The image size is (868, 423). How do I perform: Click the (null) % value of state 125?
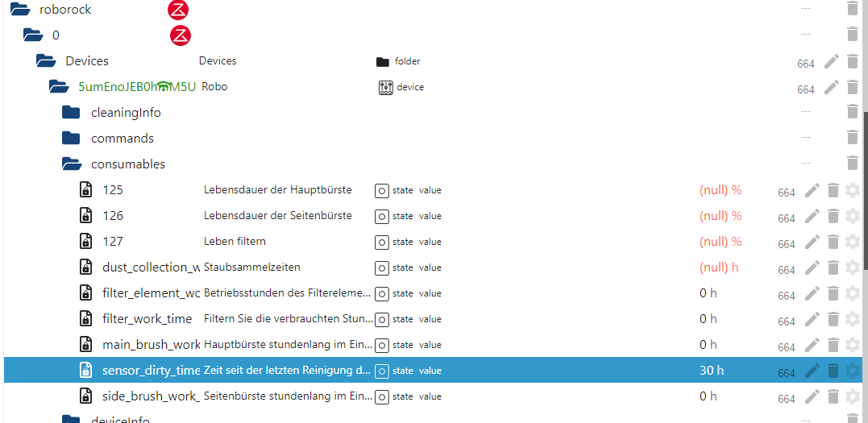[x=720, y=190]
